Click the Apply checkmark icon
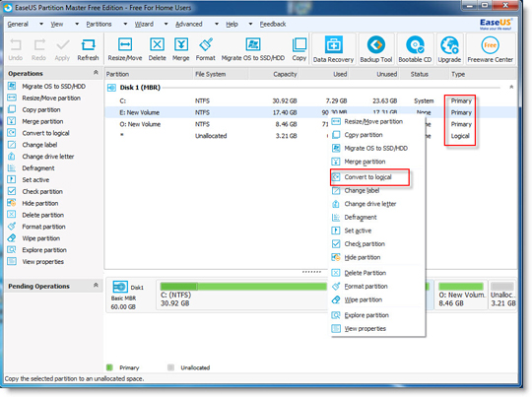 click(x=62, y=49)
